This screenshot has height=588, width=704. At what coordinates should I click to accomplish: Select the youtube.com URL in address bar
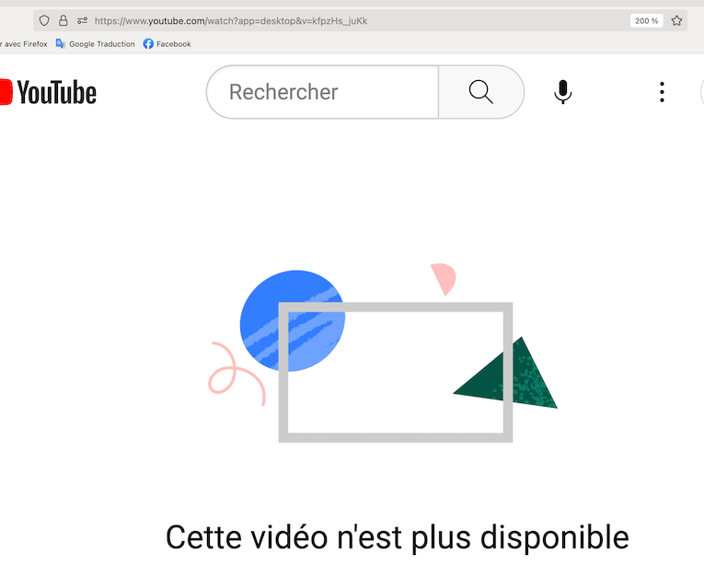pyautogui.click(x=231, y=20)
